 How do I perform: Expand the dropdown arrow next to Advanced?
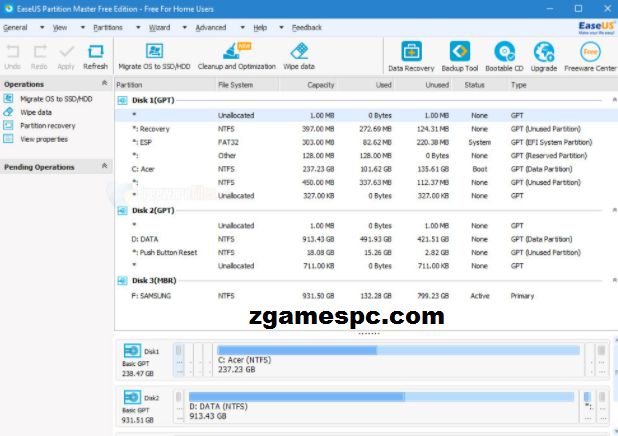click(x=242, y=28)
